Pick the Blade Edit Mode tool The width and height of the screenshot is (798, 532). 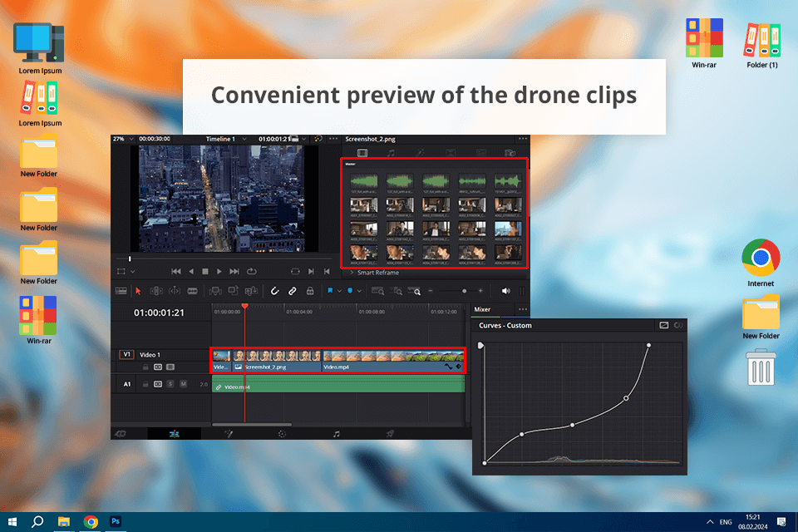192,291
